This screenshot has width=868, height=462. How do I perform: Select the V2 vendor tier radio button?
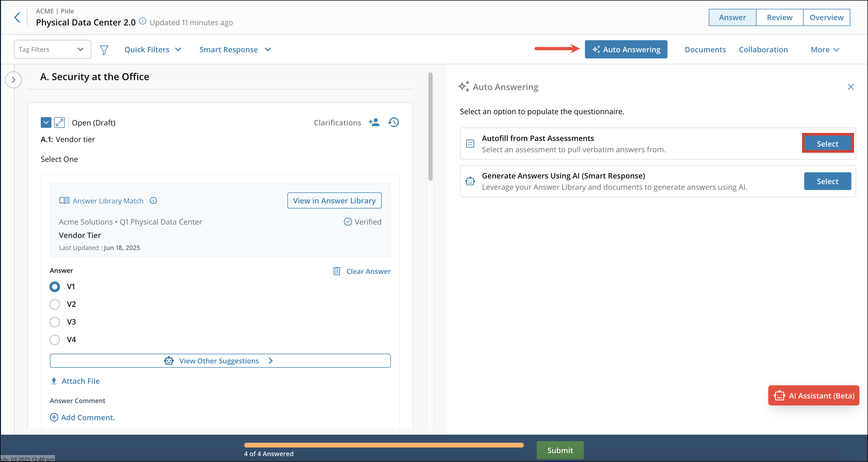click(54, 304)
